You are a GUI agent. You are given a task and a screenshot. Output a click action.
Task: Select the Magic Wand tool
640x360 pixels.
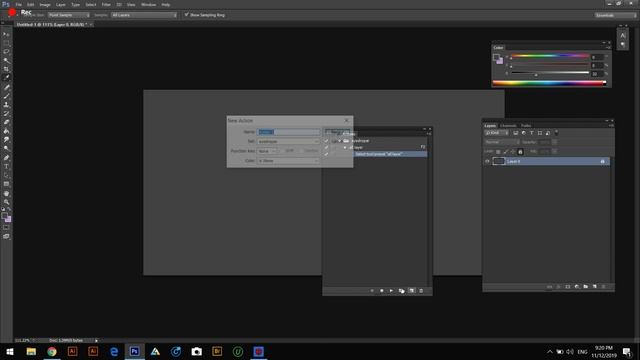(6, 60)
